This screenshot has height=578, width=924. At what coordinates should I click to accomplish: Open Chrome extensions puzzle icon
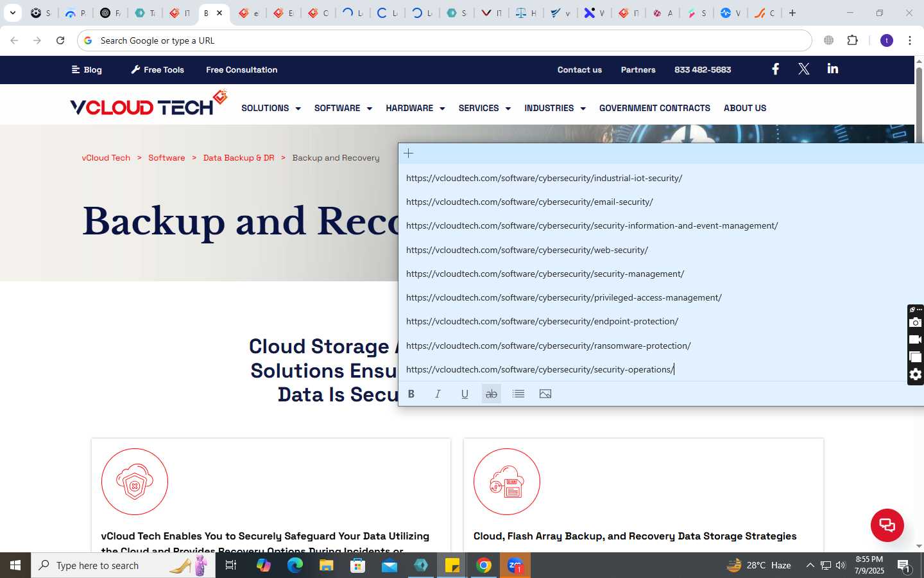[x=852, y=40]
